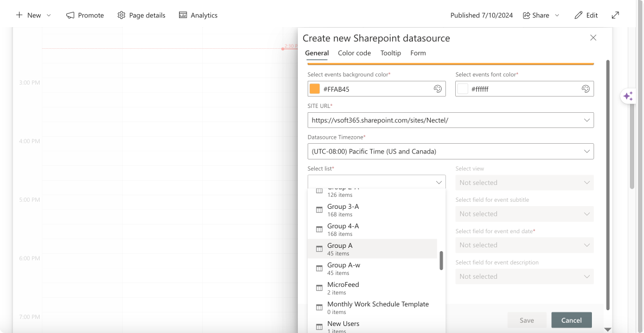Click the #FFAB45 background color field
Viewport: 644px width, 333px height.
377,89
